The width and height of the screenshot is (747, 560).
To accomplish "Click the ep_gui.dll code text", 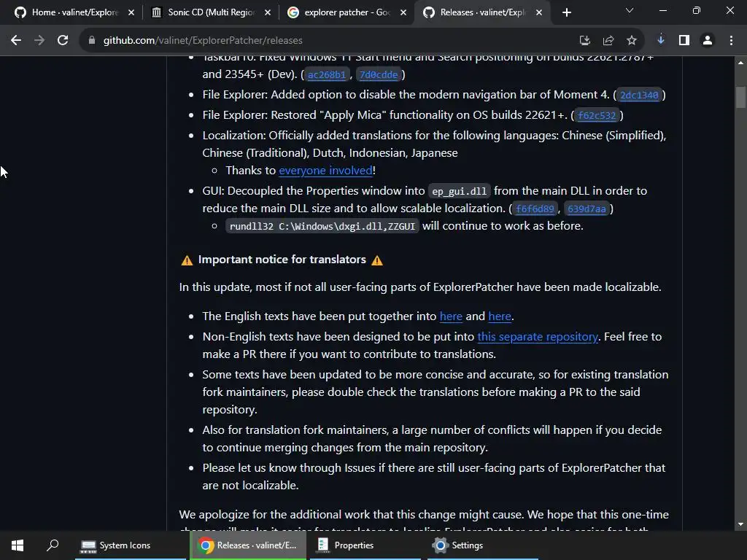I will point(460,192).
